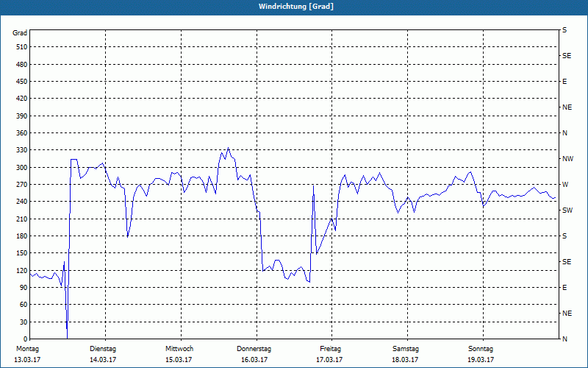Click the 150 y-axis value
This screenshot has width=588, height=368.
click(22, 253)
